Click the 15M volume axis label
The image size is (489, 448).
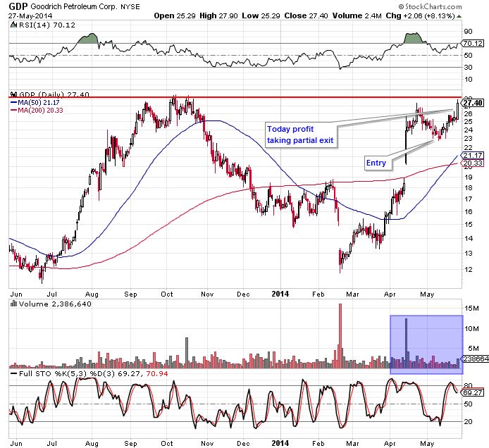click(x=471, y=309)
